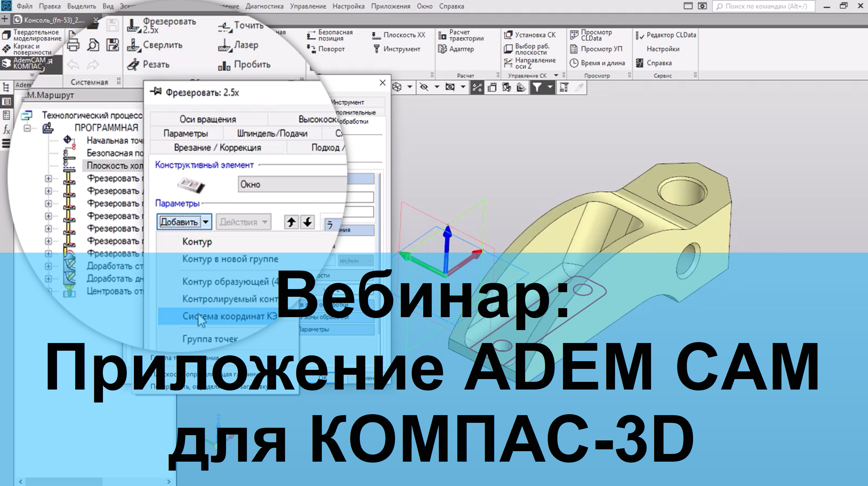Select Каркас и поверхности workspace
This screenshot has width=868, height=486.
(x=27, y=49)
